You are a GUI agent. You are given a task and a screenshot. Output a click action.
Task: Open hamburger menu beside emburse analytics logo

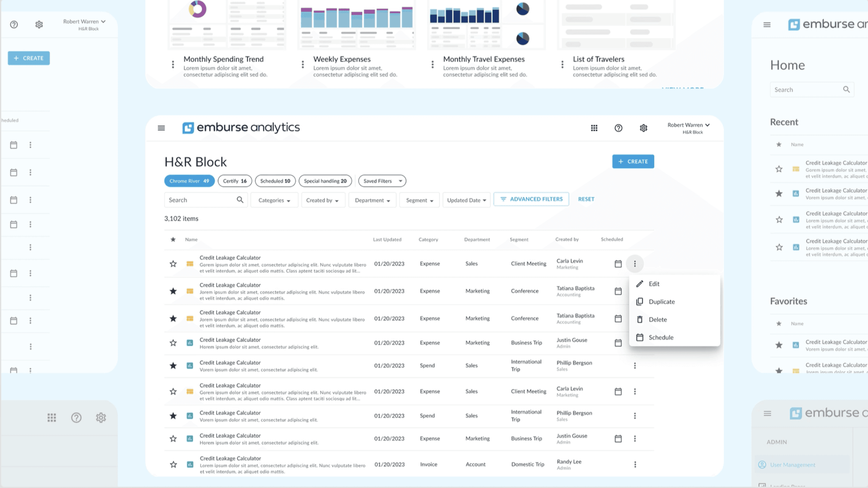tap(161, 128)
